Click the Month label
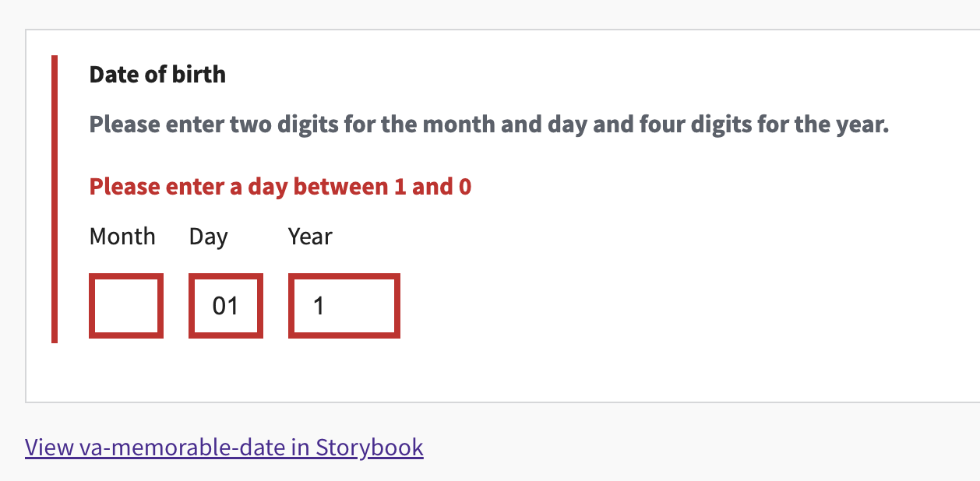The width and height of the screenshot is (980, 481). [122, 236]
